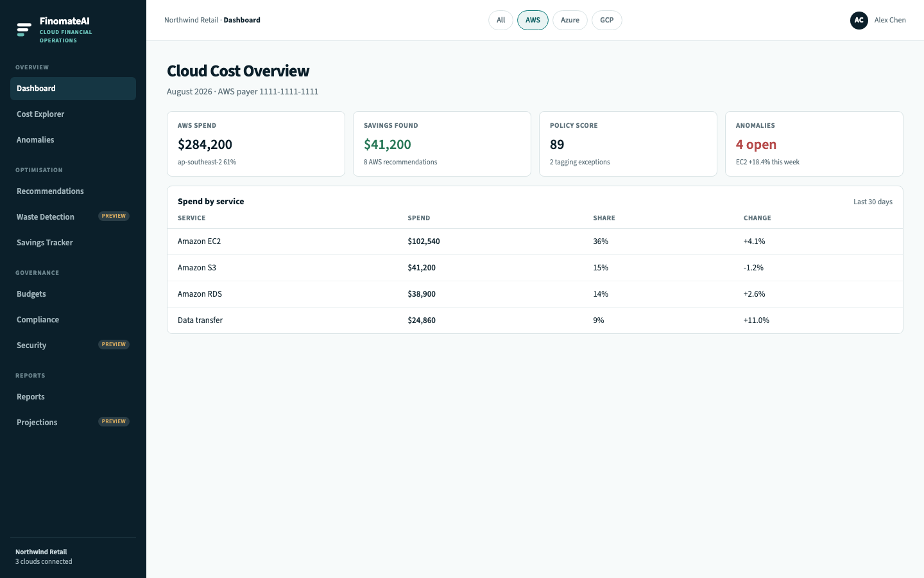The image size is (924, 578).
Task: Open the Reports page
Action: click(x=73, y=397)
